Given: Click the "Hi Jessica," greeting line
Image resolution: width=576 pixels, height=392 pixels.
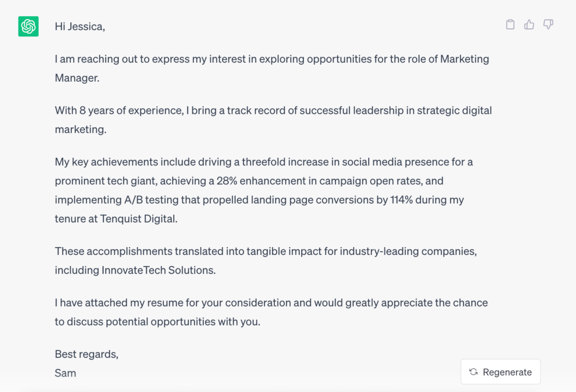Looking at the screenshot, I should [x=80, y=27].
